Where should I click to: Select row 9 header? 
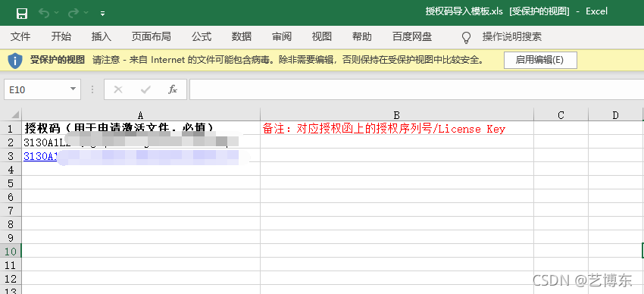coord(11,237)
